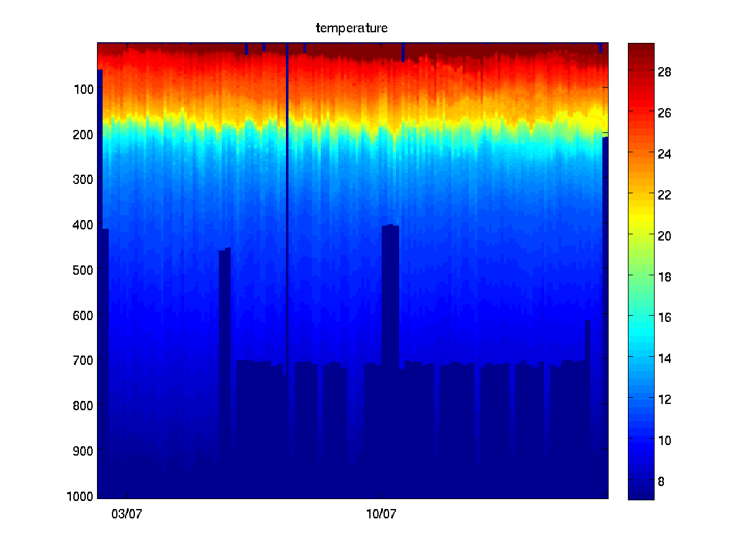The height and width of the screenshot is (560, 746).
Task: Click colorbar value label 22
Action: coord(665,195)
